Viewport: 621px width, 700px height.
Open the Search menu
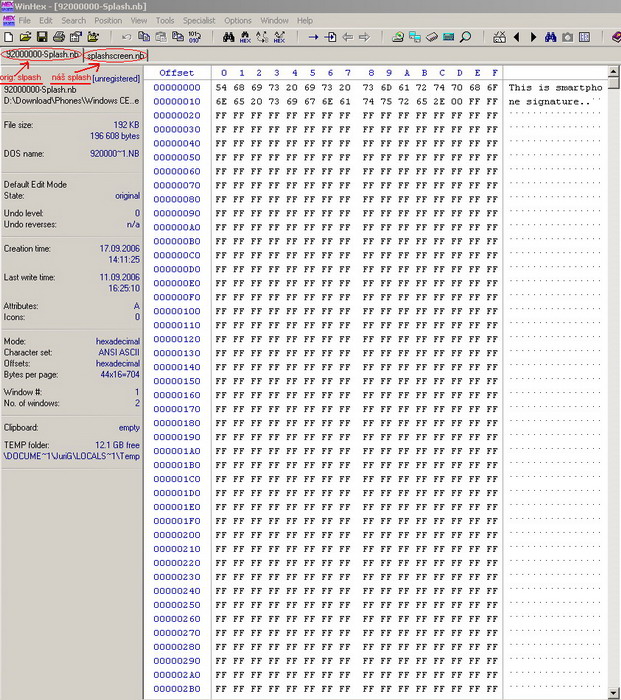(74, 21)
